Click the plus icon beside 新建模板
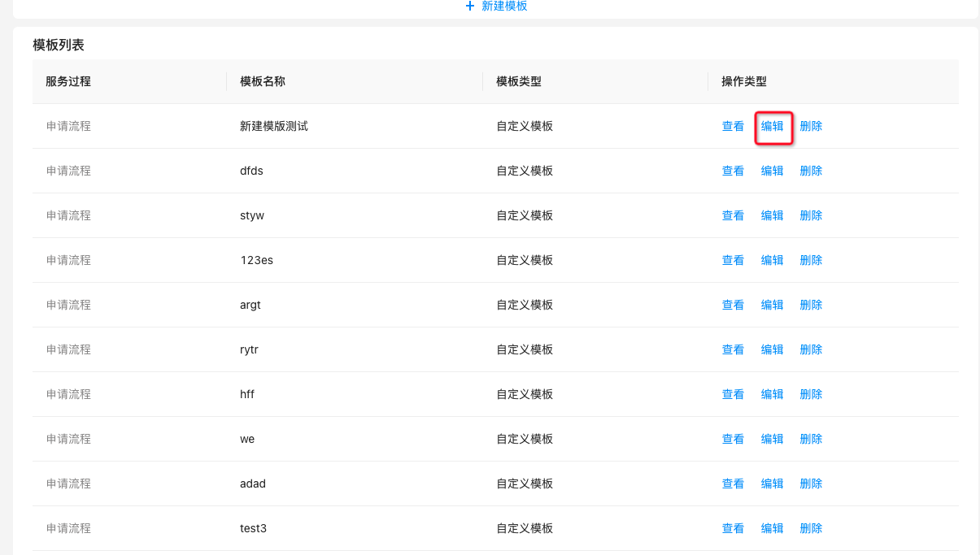Viewport: 980px width, 555px height. click(469, 6)
